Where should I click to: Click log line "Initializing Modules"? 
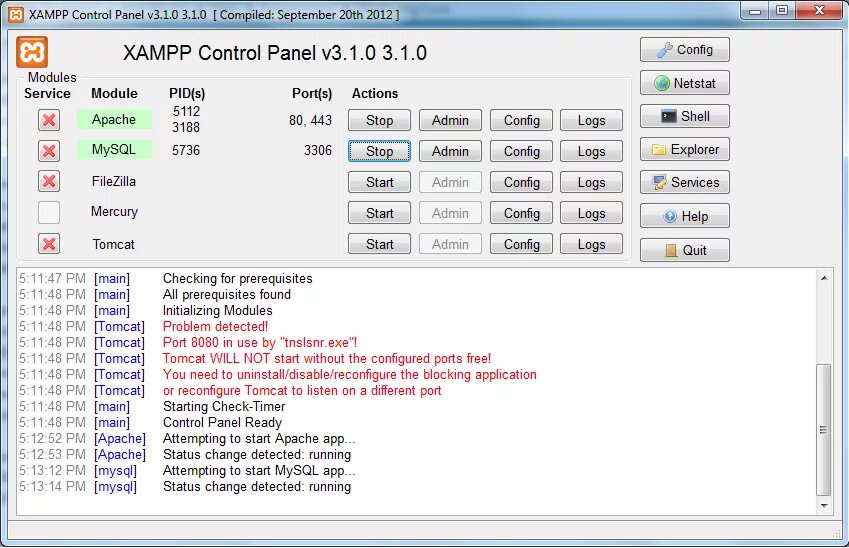pyautogui.click(x=218, y=310)
